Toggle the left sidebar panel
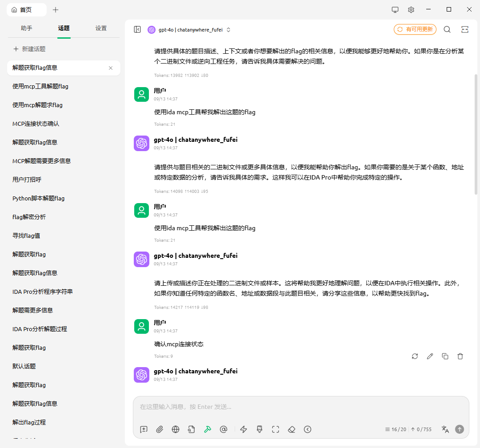480x448 pixels. (137, 29)
